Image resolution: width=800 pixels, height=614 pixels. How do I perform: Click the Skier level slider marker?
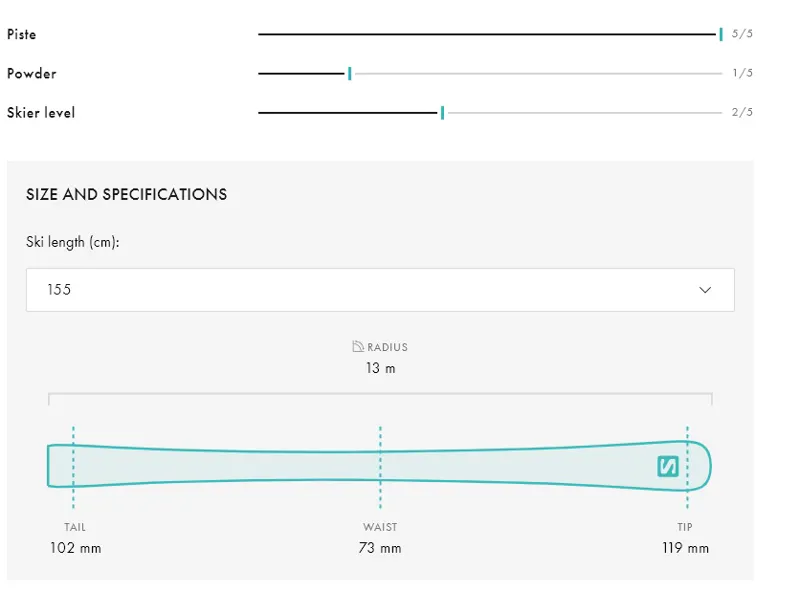tap(442, 113)
